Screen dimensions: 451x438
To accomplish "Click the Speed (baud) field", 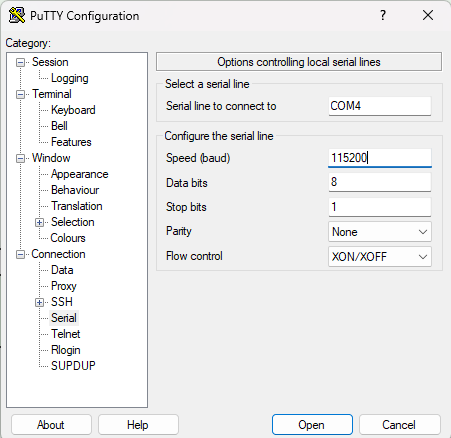I will pyautogui.click(x=380, y=158).
